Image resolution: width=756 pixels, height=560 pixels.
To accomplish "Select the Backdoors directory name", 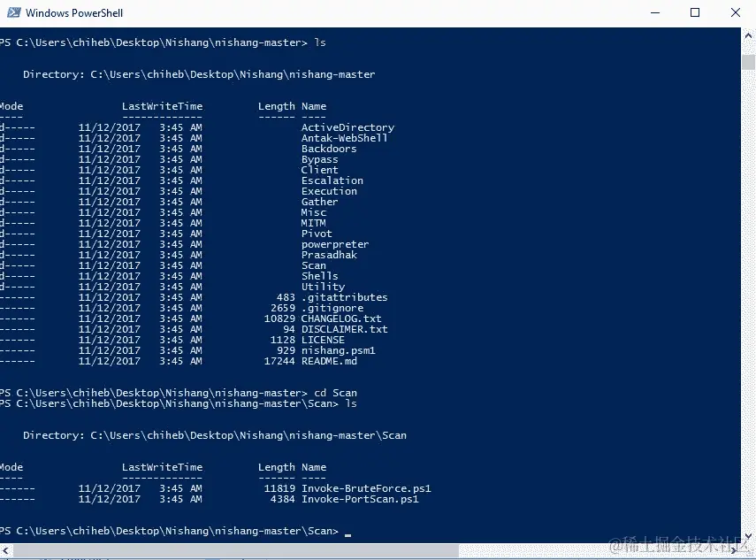I will pos(329,149).
